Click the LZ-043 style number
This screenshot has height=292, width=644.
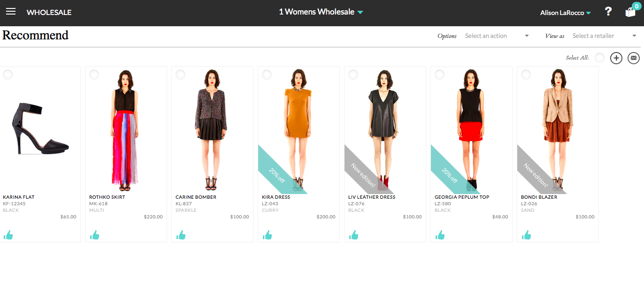pos(270,203)
